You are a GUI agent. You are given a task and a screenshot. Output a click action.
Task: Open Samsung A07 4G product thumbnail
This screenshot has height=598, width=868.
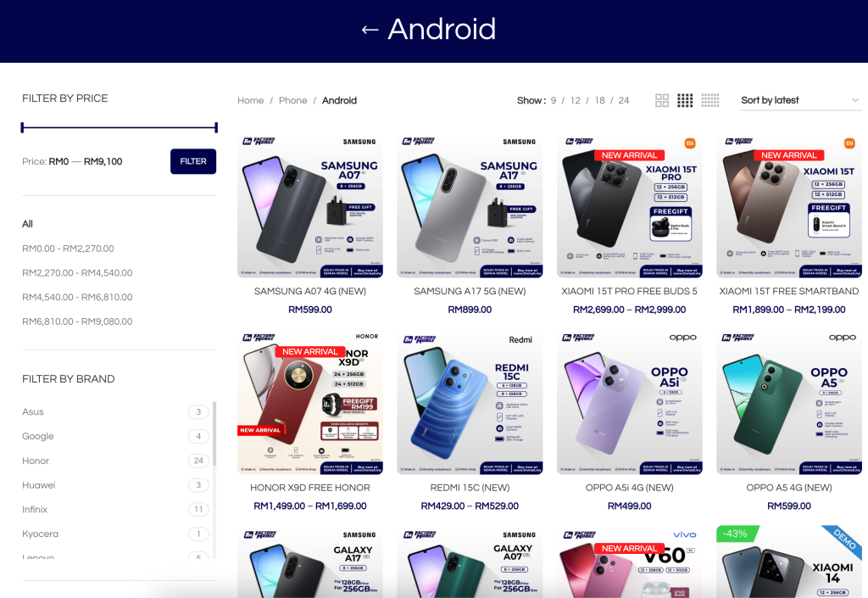(x=310, y=205)
